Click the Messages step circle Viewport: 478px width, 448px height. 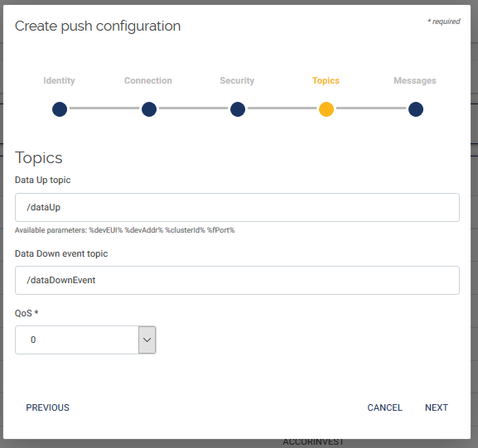click(416, 109)
